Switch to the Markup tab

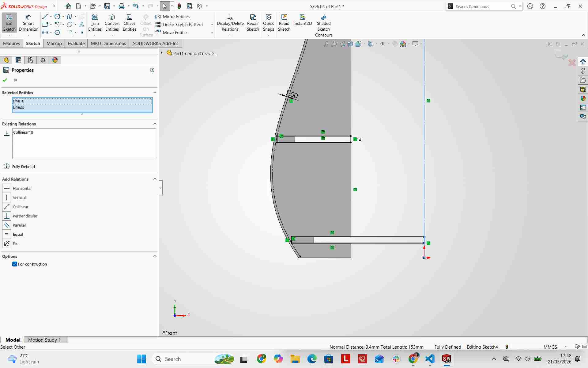[54, 43]
